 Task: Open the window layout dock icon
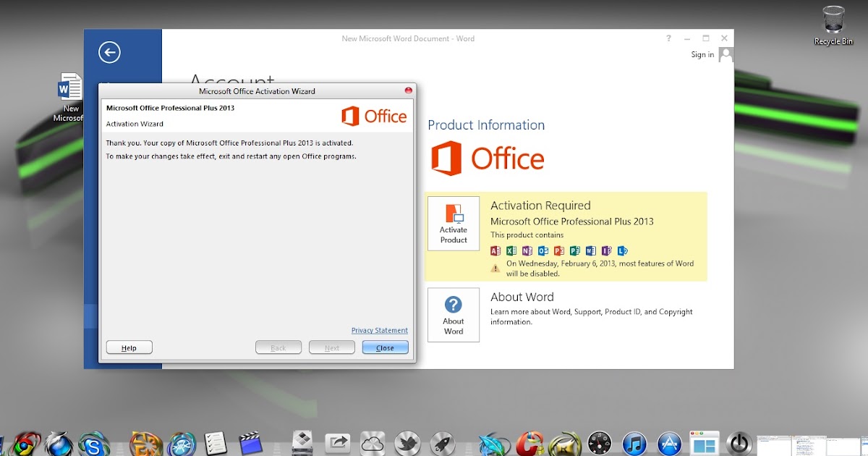click(703, 443)
